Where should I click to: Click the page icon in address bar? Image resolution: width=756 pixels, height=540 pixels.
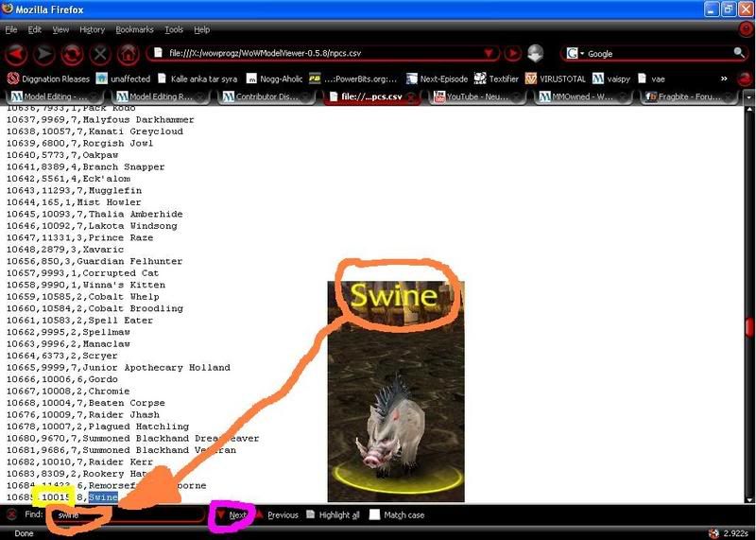[158, 53]
